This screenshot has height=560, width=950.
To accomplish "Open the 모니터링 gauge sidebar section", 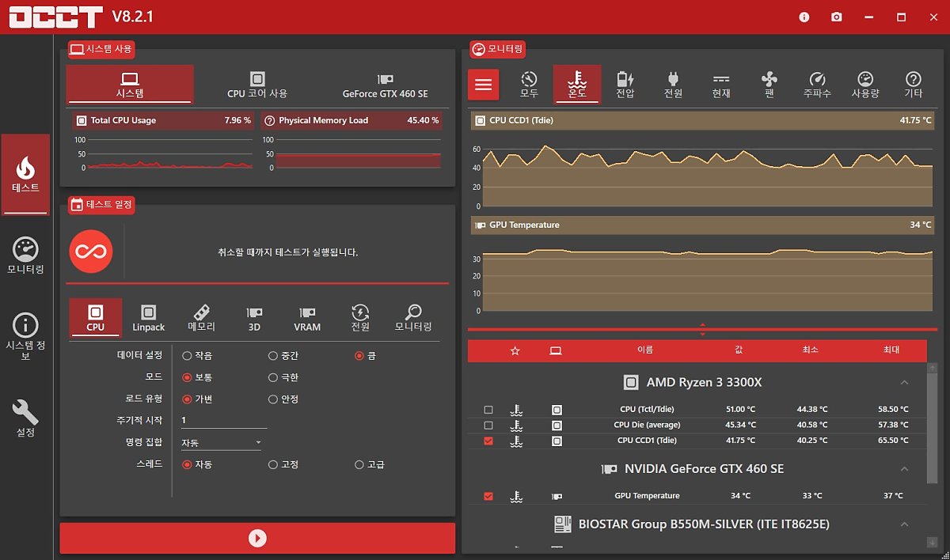I will [x=25, y=255].
